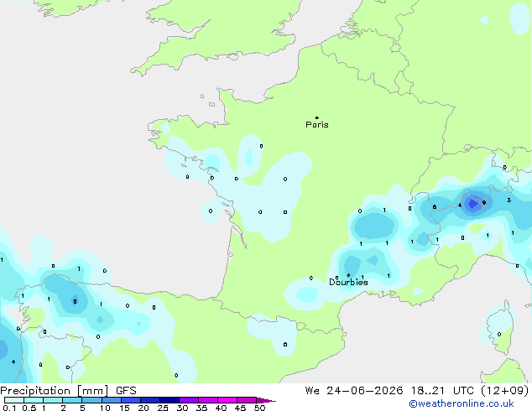Click the Paris city dot marker

(317, 117)
